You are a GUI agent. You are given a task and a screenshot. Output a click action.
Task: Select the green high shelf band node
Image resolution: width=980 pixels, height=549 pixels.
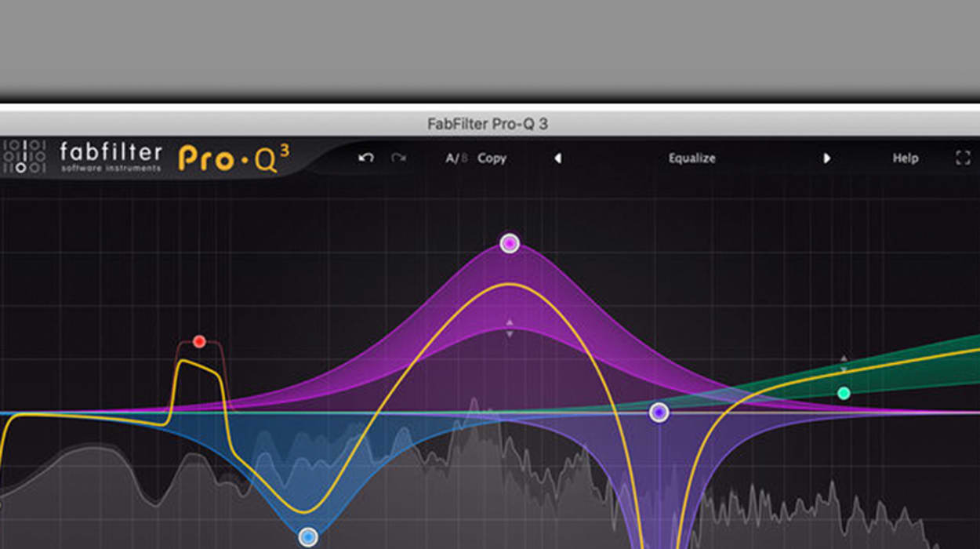click(x=844, y=393)
